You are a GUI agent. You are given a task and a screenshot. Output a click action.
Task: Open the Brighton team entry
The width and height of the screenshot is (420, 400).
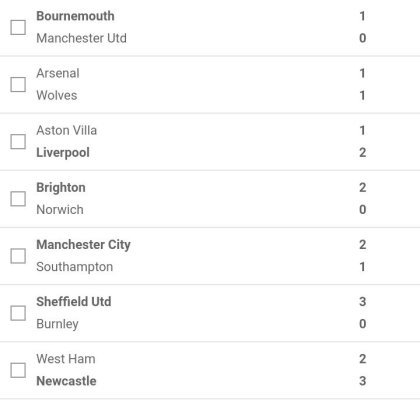61,188
